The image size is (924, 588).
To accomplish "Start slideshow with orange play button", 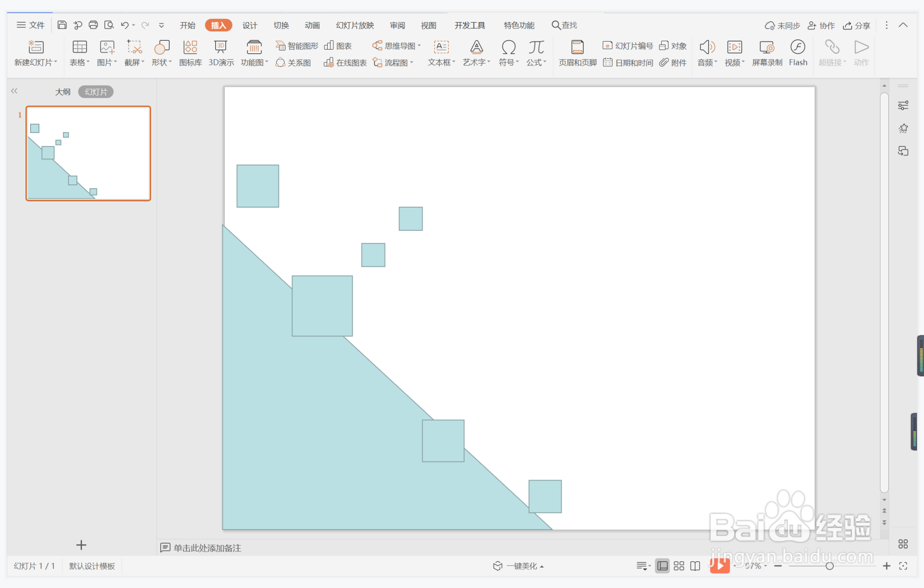I will coord(719,566).
